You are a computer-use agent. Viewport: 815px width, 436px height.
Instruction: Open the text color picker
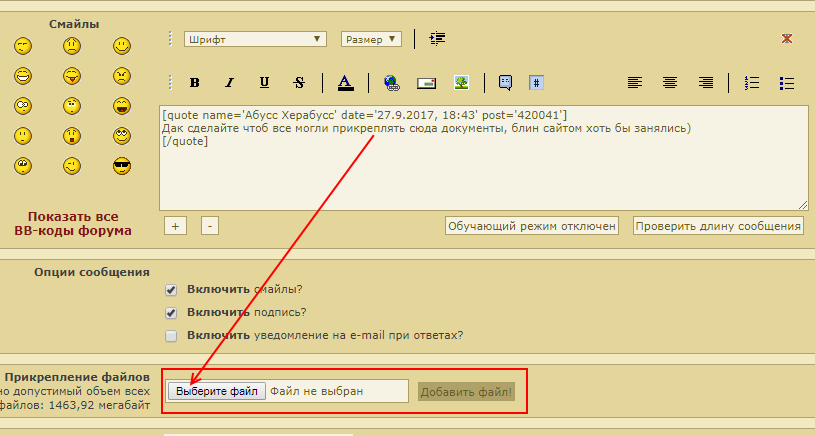345,83
